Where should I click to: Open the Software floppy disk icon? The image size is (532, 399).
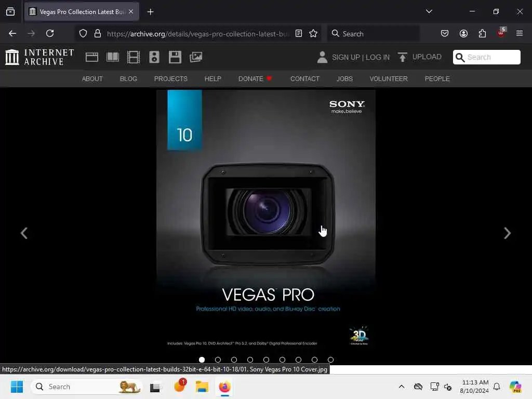175,57
